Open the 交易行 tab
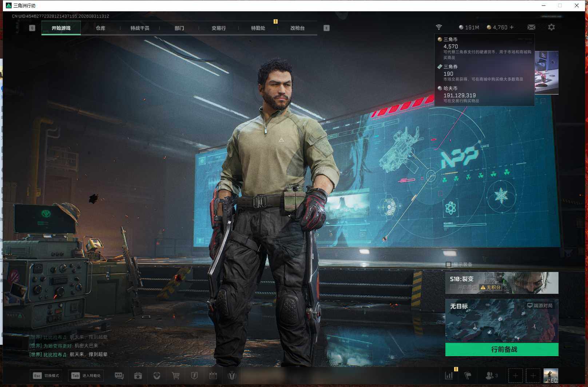This screenshot has height=387, width=588. click(219, 28)
